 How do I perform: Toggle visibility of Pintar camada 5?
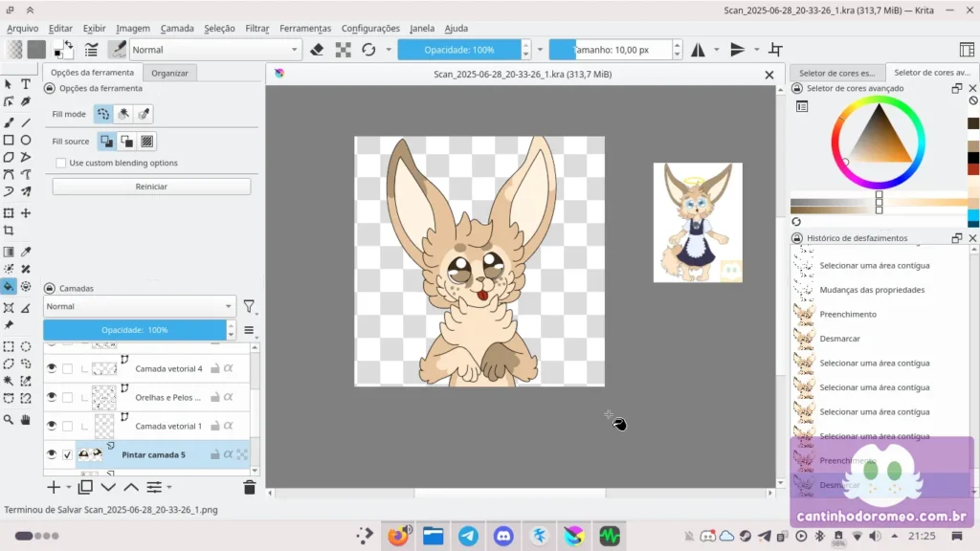[x=52, y=454]
